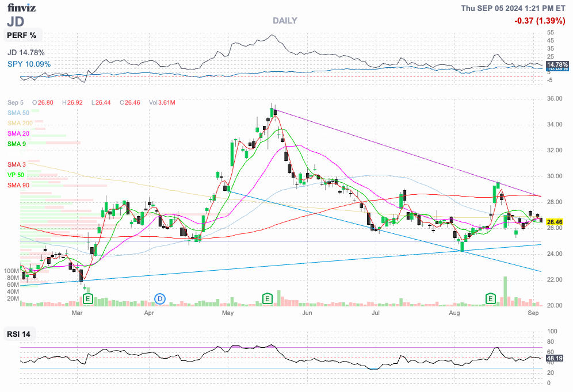Click the 36.00 price axis label

coord(555,98)
